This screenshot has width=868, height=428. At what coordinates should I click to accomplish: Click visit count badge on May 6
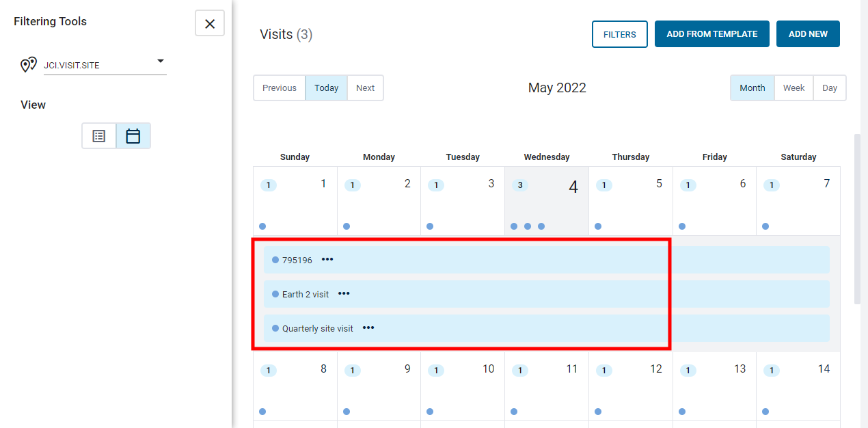[x=688, y=185]
